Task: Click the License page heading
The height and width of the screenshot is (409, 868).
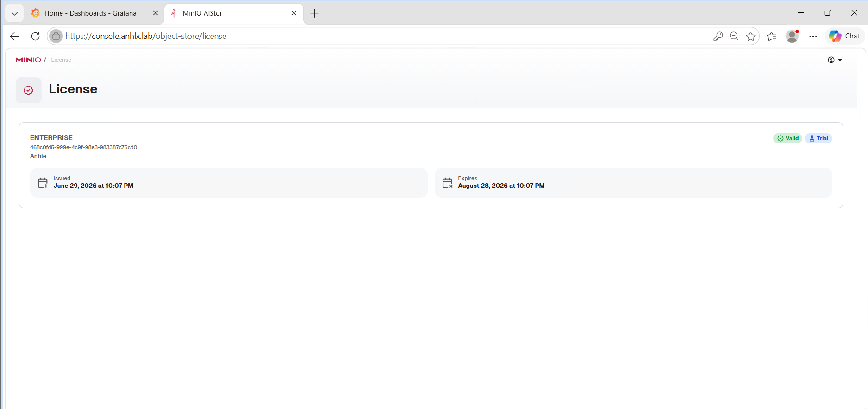Action: (x=73, y=89)
